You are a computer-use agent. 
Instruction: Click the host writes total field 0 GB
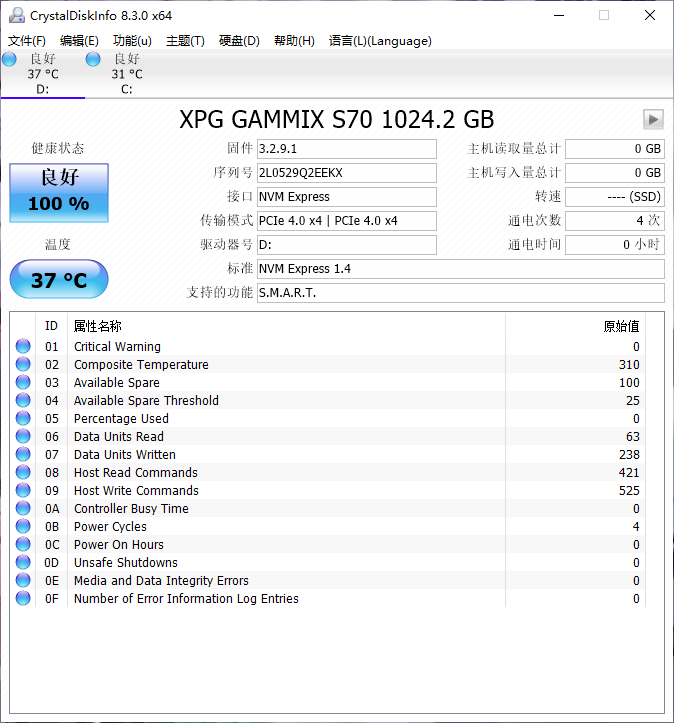(615, 173)
